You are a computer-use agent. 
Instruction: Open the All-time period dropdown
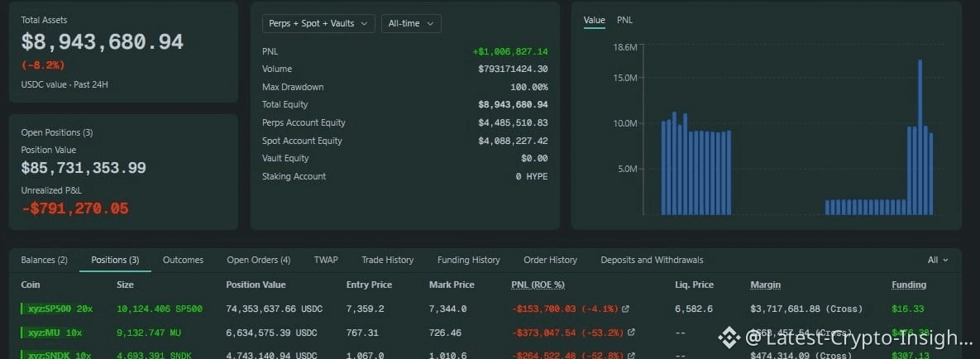click(411, 23)
